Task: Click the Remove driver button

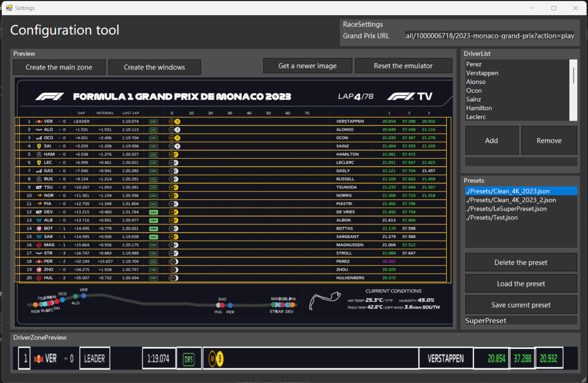Action: 549,140
